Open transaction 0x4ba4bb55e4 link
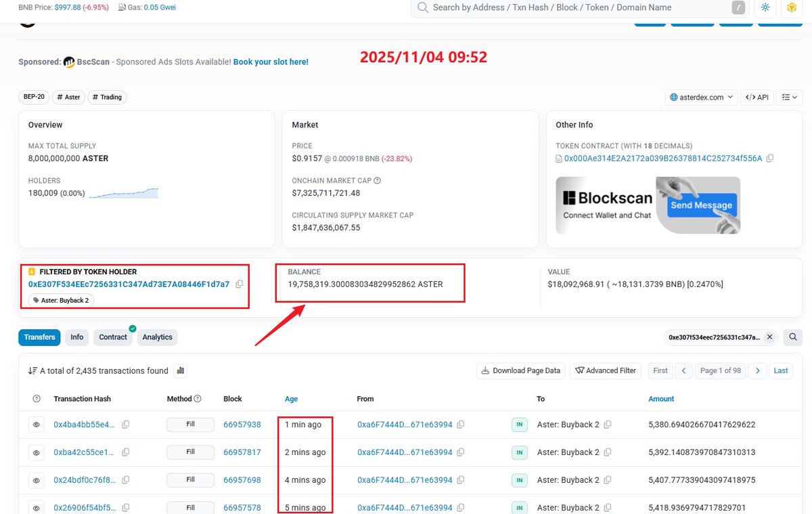The image size is (812, 514). 84,425
